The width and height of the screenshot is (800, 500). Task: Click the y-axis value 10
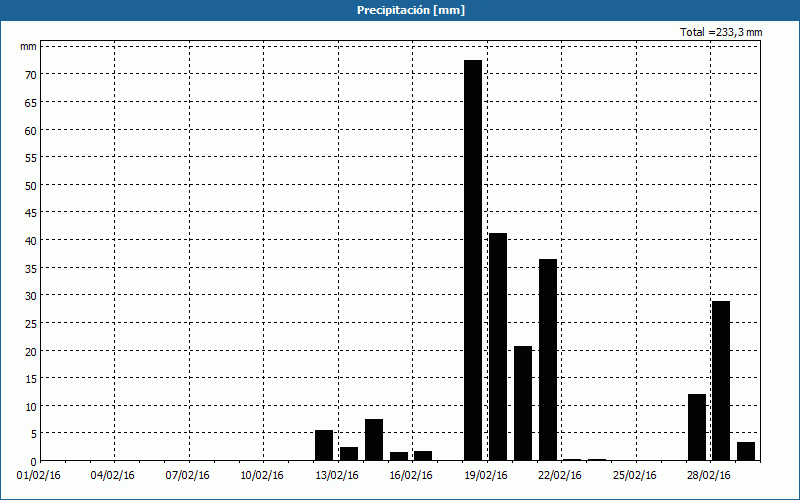coord(31,407)
